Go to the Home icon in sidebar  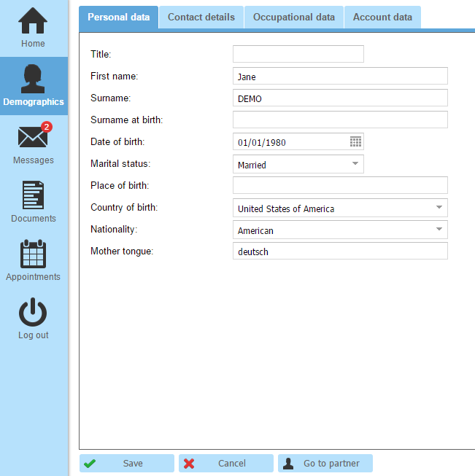pyautogui.click(x=33, y=20)
